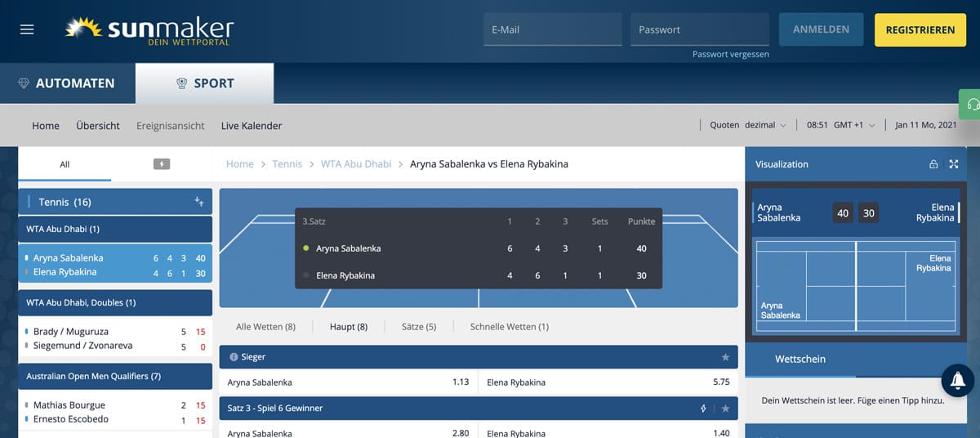Screen dimensions: 980x438
Task: Select Haupt (8) tab
Action: point(349,327)
